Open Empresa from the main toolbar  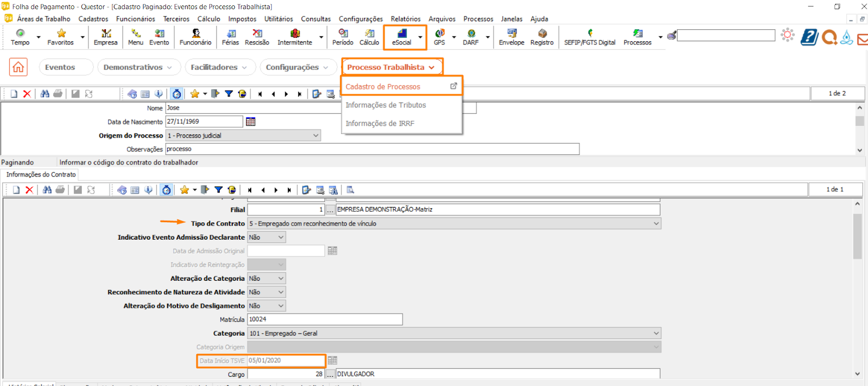point(105,37)
